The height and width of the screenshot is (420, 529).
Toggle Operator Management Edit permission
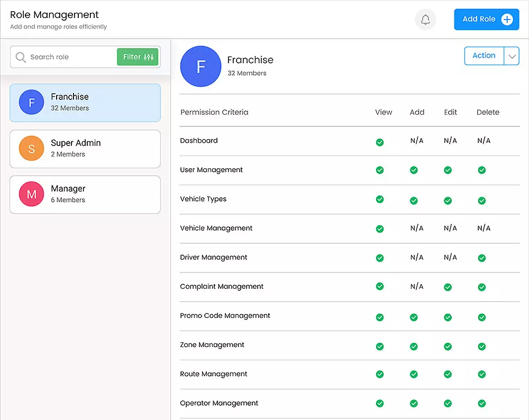pos(448,404)
